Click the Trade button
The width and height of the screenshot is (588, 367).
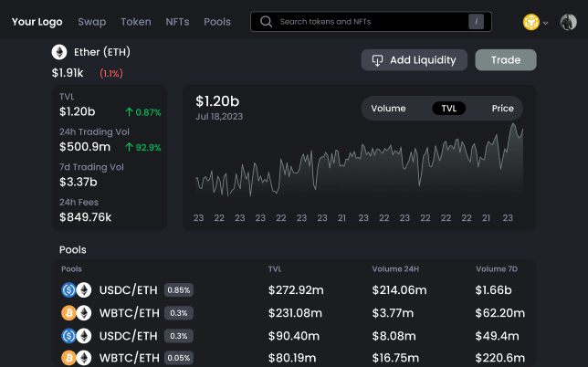[505, 60]
